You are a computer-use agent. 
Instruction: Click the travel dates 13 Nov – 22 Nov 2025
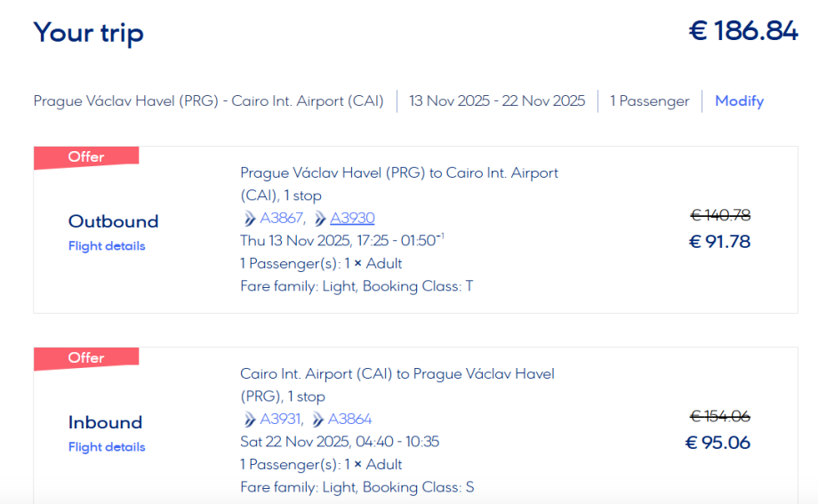coord(497,101)
